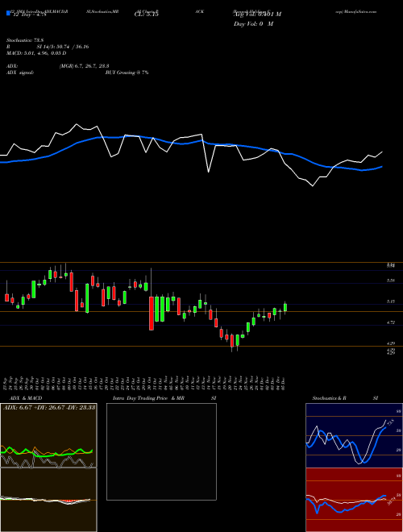Click the '4.72' price axis label
Viewport: 403px width, 532px height.
click(390, 322)
